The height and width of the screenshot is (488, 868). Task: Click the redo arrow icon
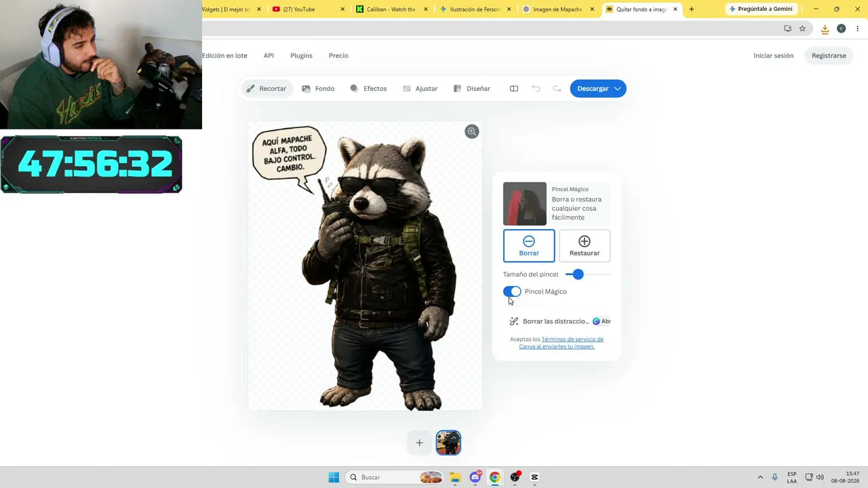point(557,89)
